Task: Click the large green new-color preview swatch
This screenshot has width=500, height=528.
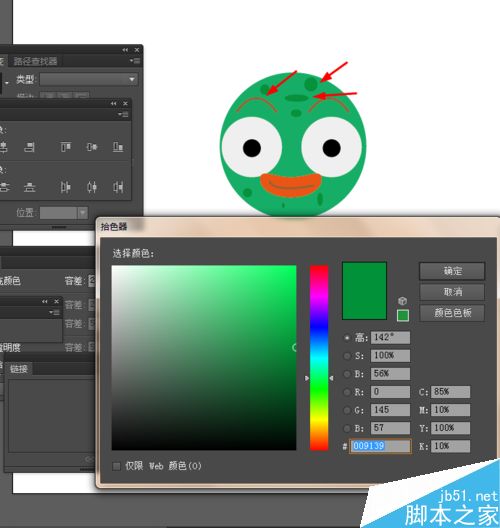Action: (x=364, y=291)
